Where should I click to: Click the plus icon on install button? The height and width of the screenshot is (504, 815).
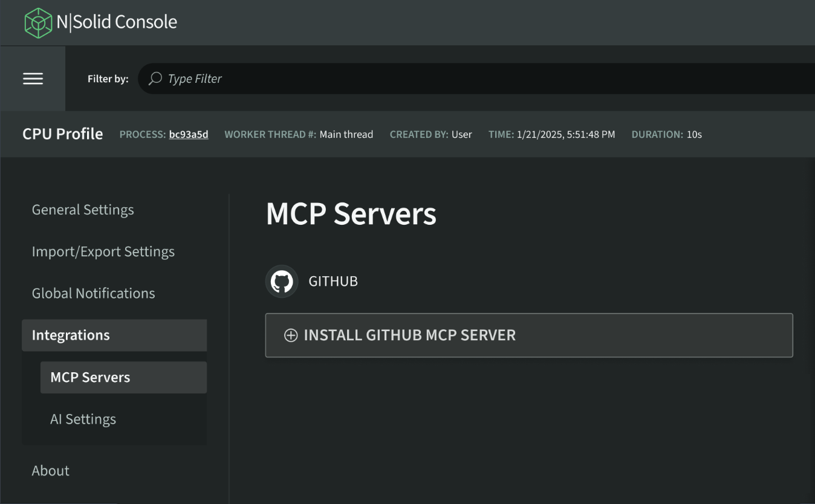point(291,335)
